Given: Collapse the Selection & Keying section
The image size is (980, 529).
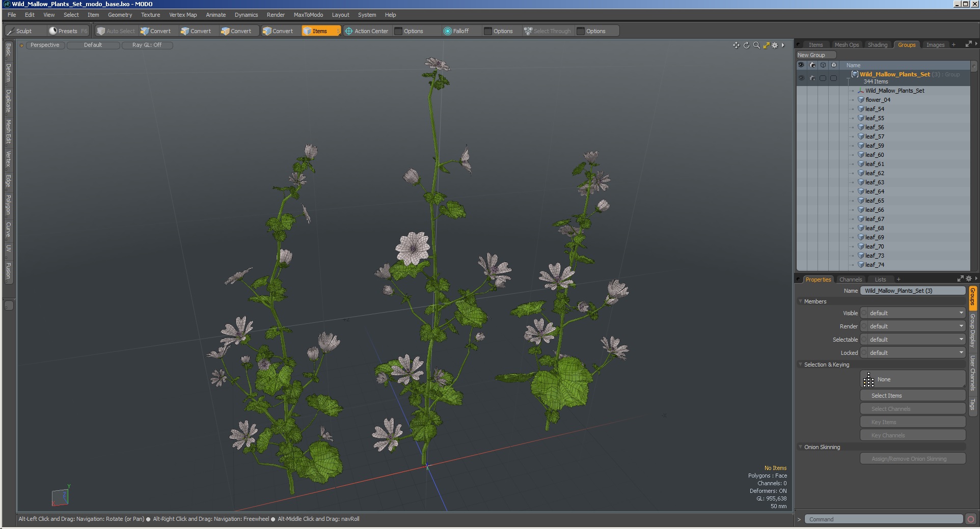Looking at the screenshot, I should [801, 365].
